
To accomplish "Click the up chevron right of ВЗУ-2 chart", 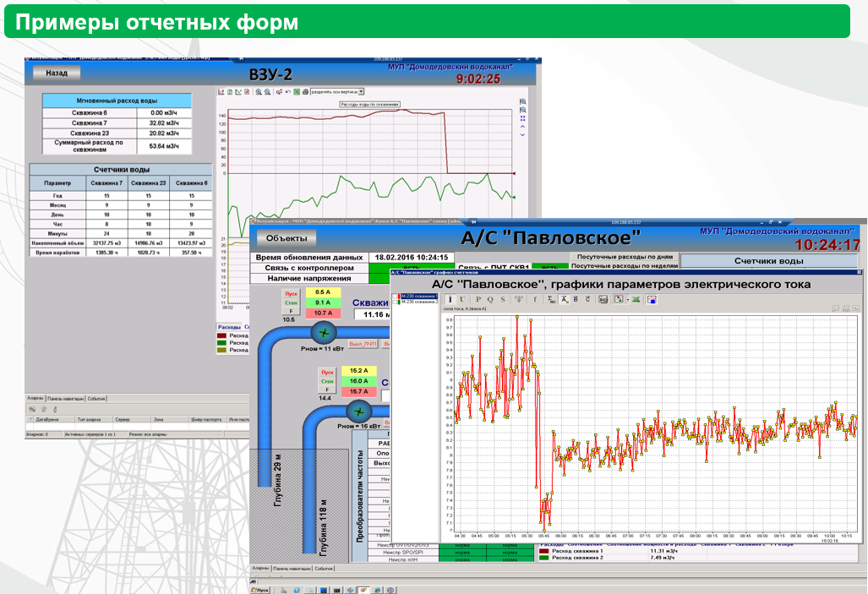I will (x=522, y=127).
